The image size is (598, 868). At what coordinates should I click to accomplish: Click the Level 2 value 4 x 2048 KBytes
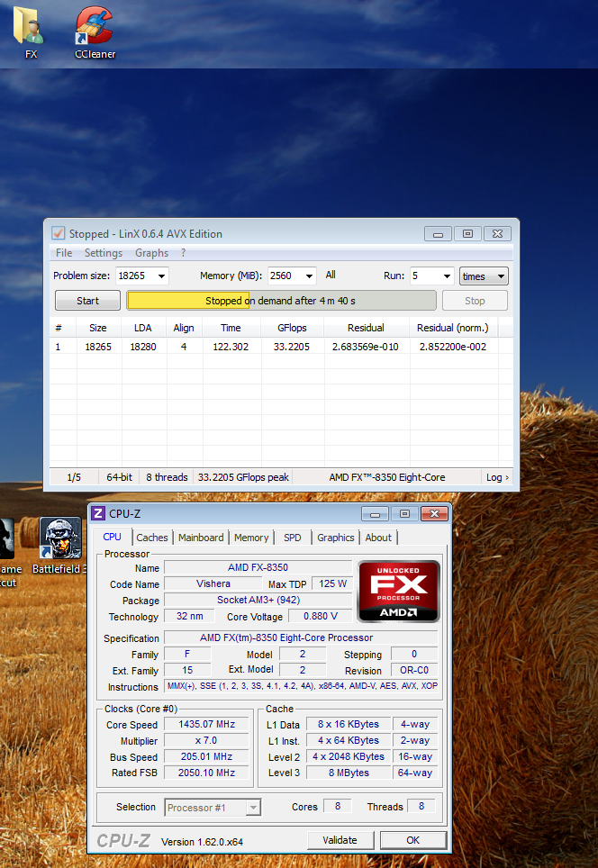coord(349,756)
